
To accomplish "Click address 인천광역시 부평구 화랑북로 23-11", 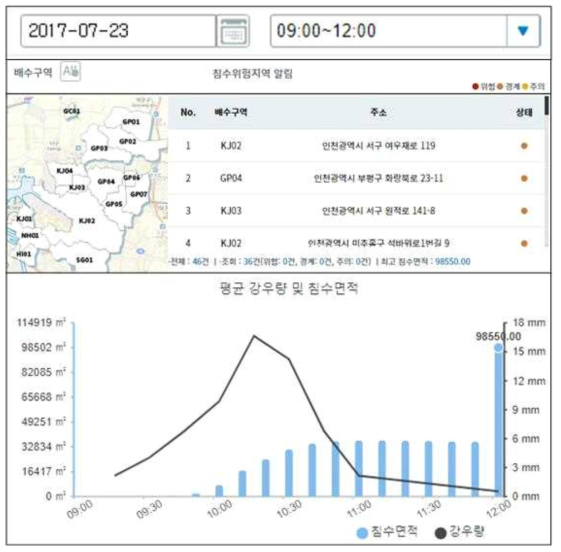I will [379, 178].
